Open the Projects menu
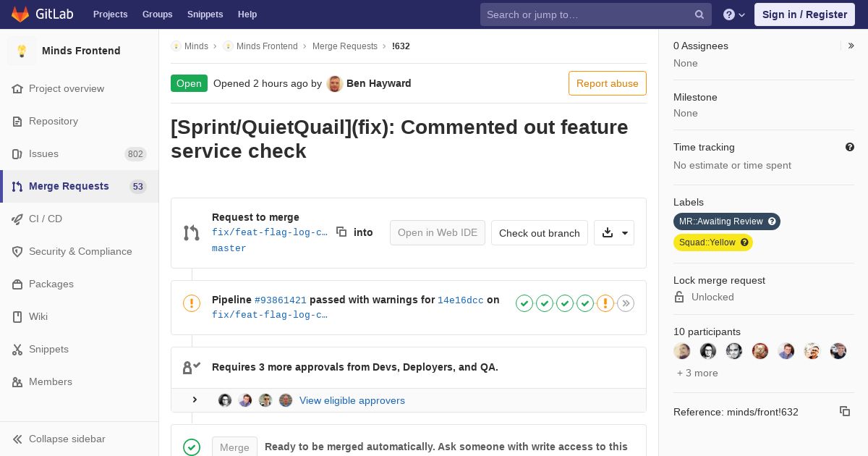This screenshot has height=456, width=868. (110, 14)
